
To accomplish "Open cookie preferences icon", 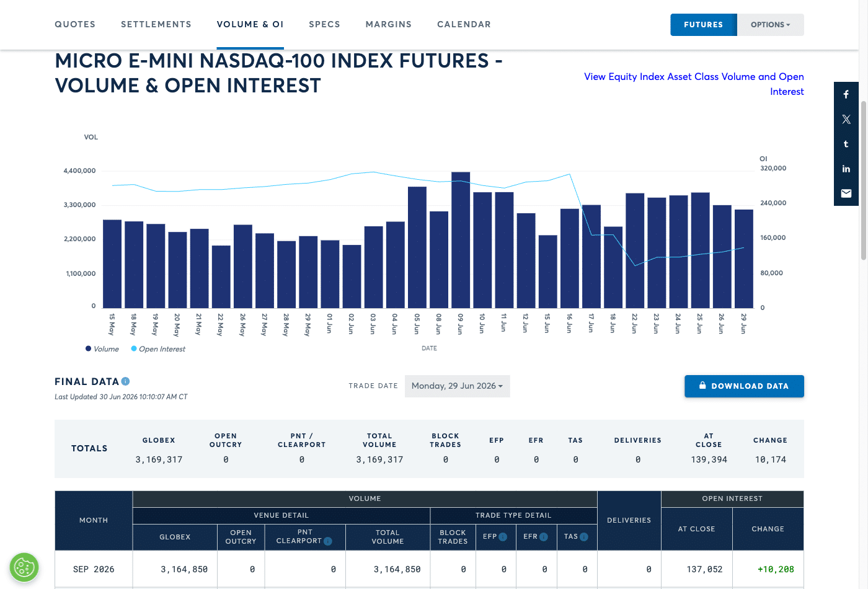I will click(24, 567).
